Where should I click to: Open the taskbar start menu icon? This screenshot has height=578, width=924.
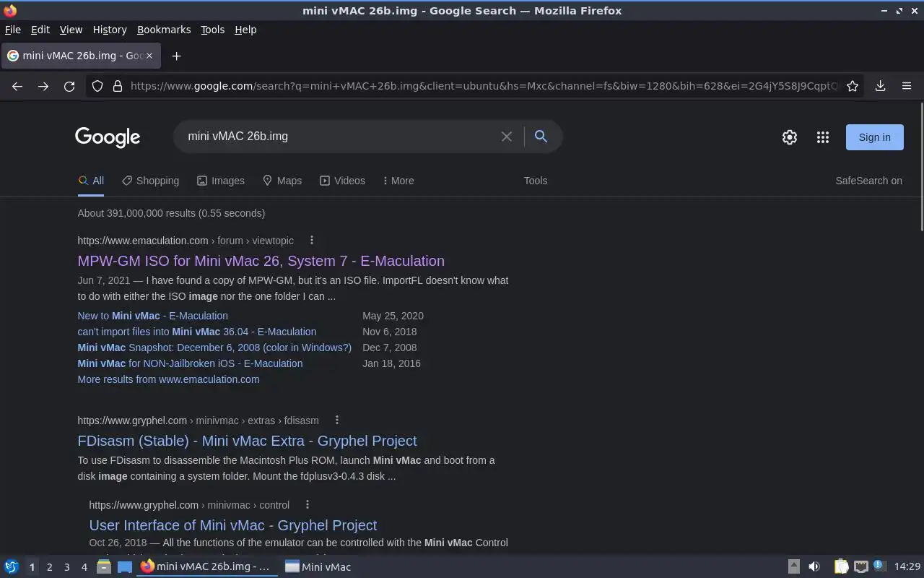tap(12, 567)
